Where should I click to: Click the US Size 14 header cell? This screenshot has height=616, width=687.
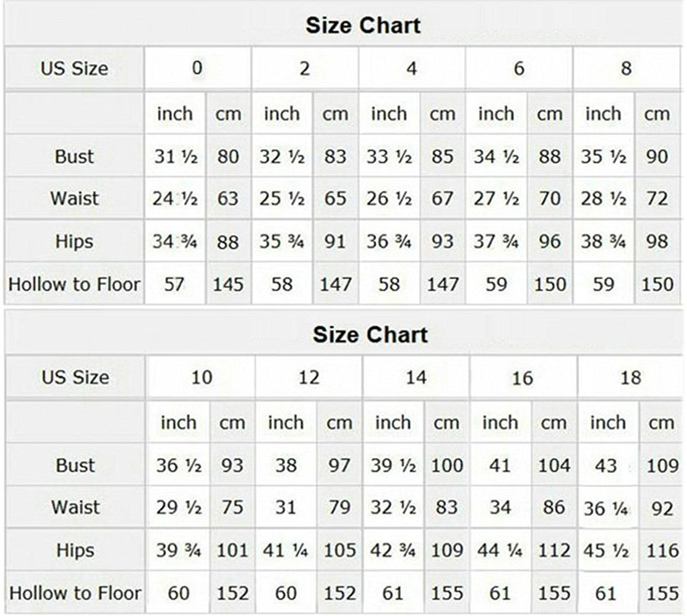416,378
